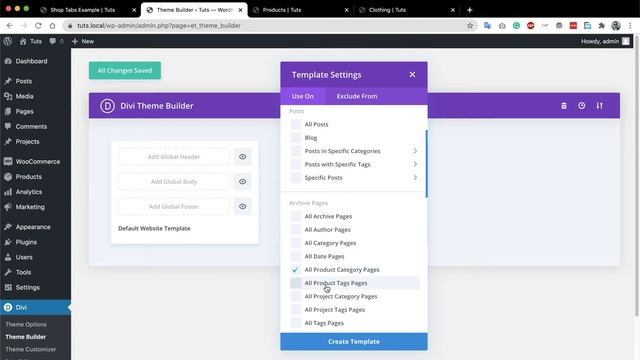The width and height of the screenshot is (640, 360).
Task: Check All Tags Pages checkbox
Action: pyautogui.click(x=296, y=323)
